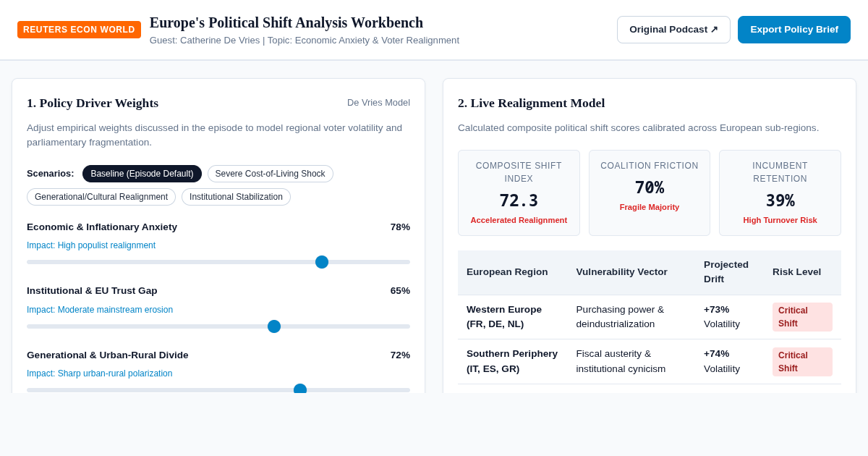Click the 65% Trust Gap value
Screen dimensions: 868x456
[400, 291]
